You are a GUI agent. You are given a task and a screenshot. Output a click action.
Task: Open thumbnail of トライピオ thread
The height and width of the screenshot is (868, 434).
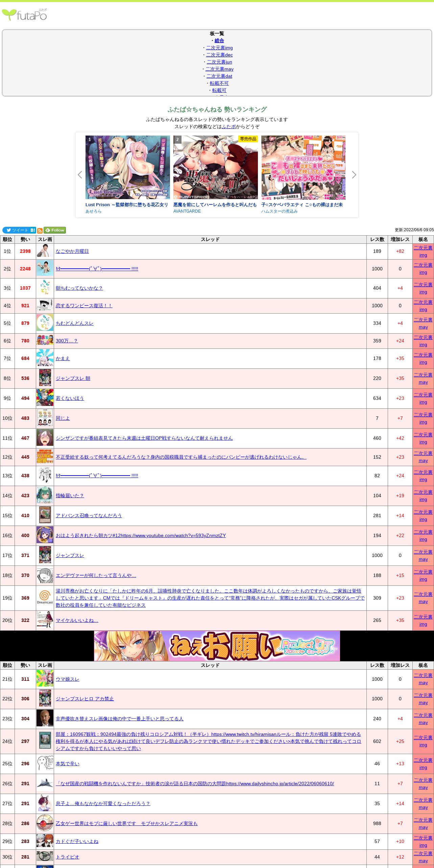(x=45, y=857)
